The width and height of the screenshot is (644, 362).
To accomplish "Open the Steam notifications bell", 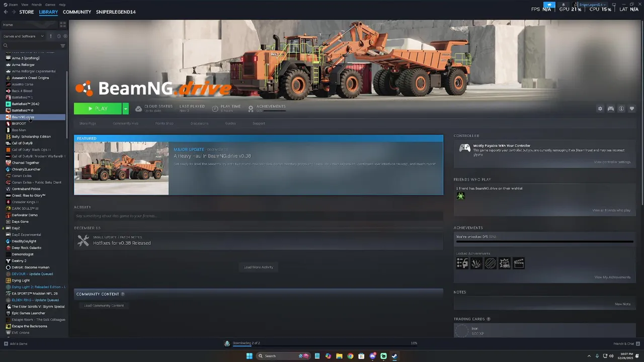I will [x=563, y=5].
